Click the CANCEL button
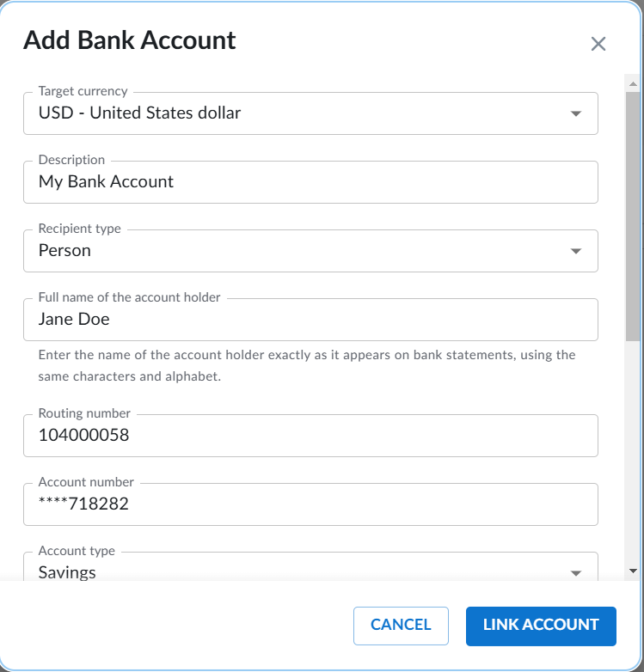Viewport: 644px width, 672px height. 401,626
